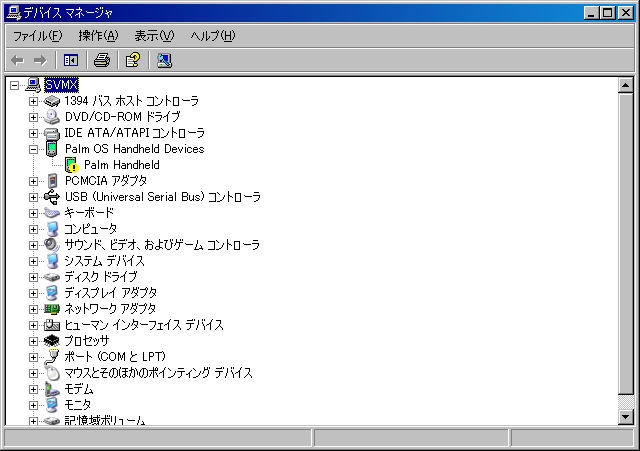Click the ポート (COM と LPT) icon
Viewport: 640px width, 451px height.
52,357
